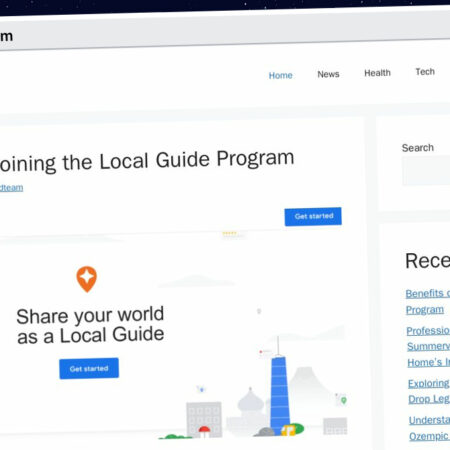This screenshot has height=450, width=450.
Task: Go to the News section
Action: [328, 74]
